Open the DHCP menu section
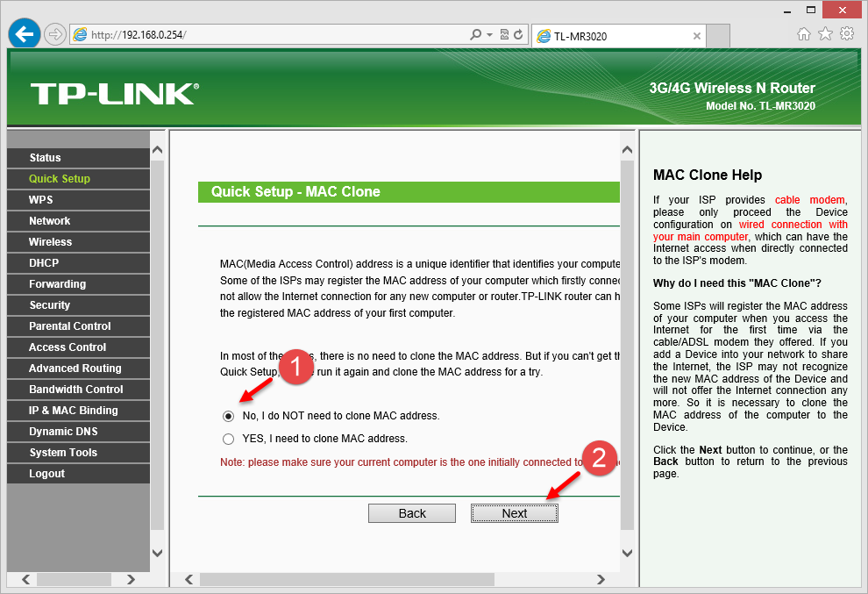The image size is (868, 594). pyautogui.click(x=79, y=262)
